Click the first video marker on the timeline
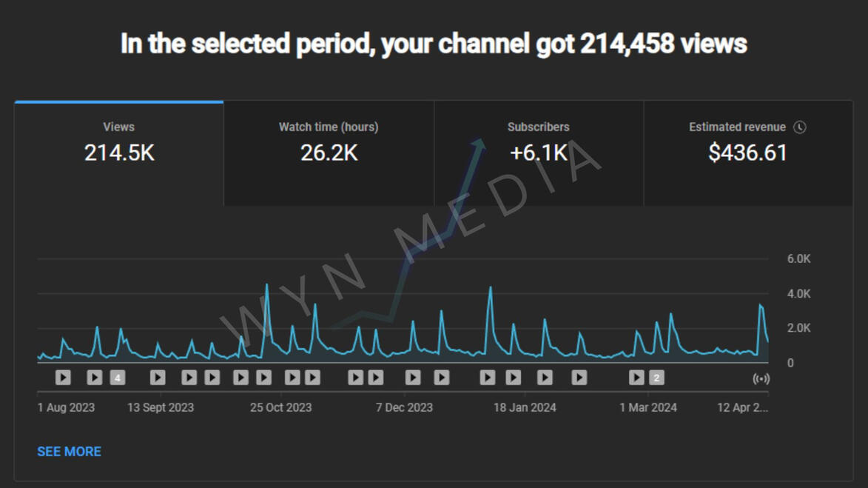Image resolution: width=868 pixels, height=488 pixels. (x=63, y=378)
